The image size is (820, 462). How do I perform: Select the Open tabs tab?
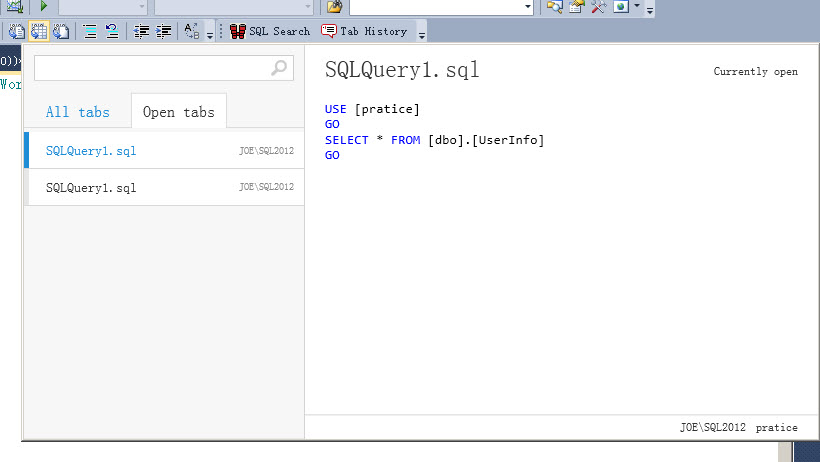[178, 111]
